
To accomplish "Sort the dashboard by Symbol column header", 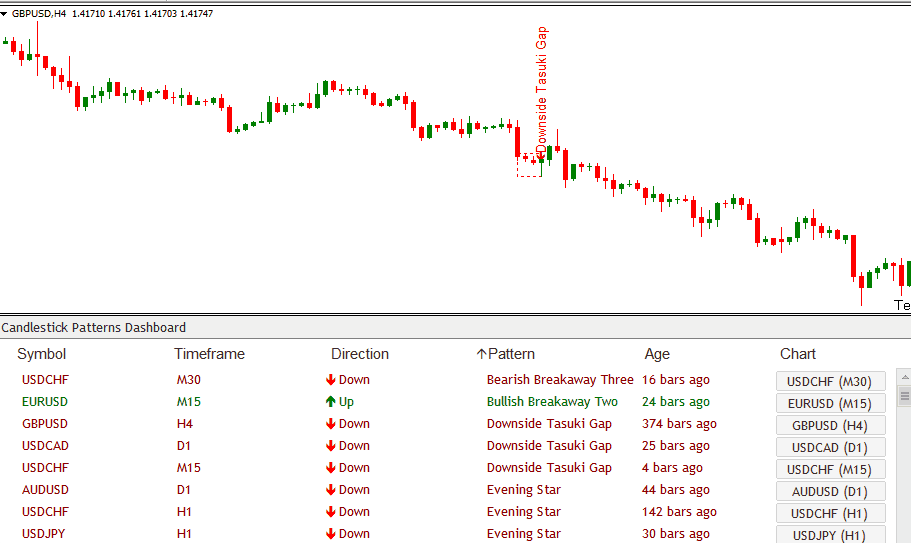I will click(x=42, y=354).
